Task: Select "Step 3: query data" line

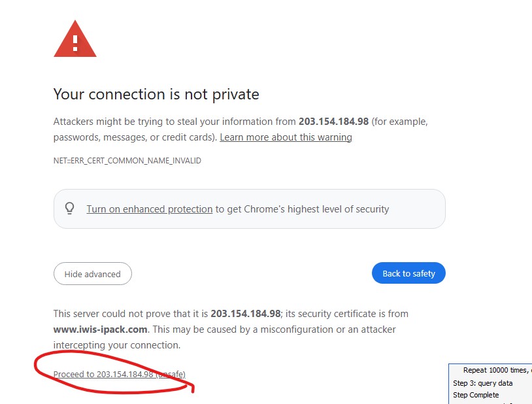Action: 483,383
